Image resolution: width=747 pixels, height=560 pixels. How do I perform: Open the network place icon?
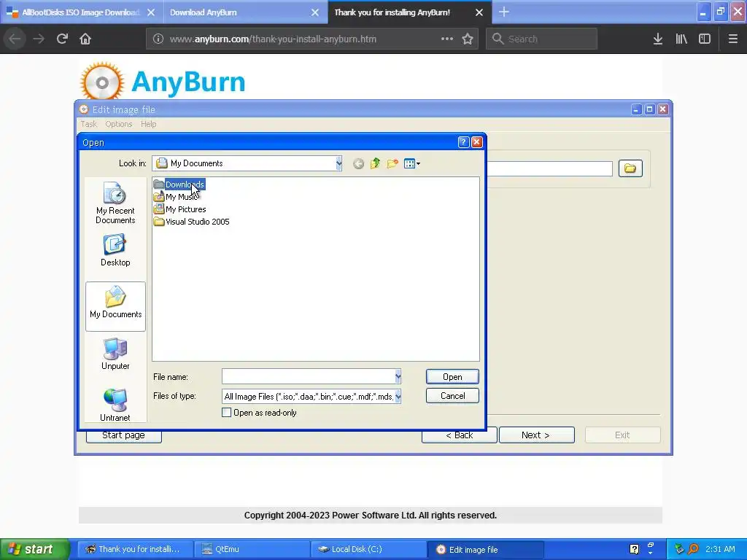click(x=115, y=405)
